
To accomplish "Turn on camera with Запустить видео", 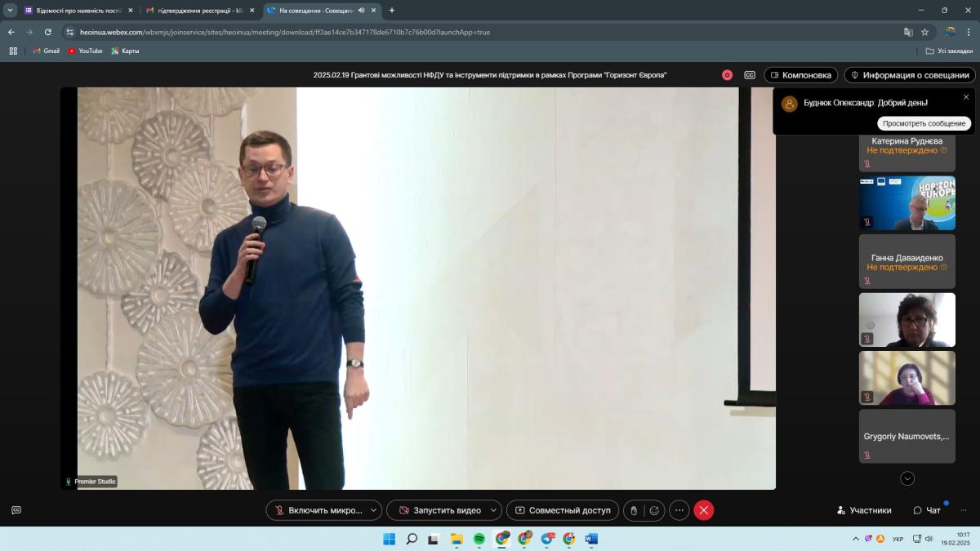I will coord(439,510).
